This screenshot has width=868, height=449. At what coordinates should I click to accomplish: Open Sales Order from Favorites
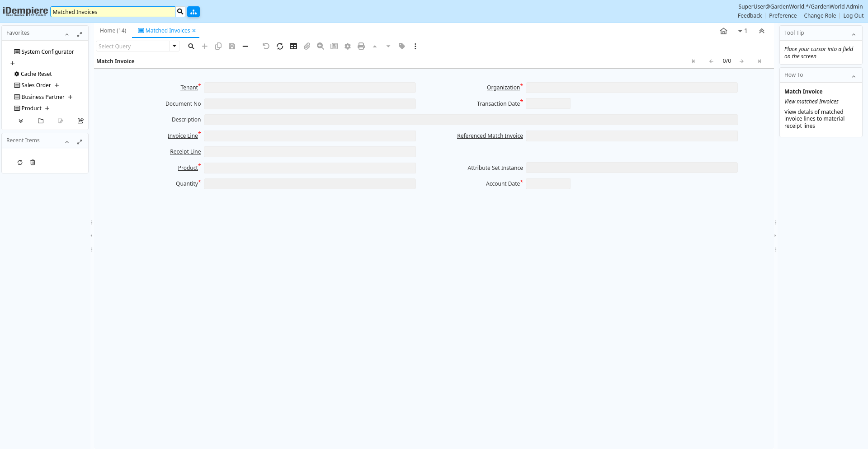(x=36, y=85)
